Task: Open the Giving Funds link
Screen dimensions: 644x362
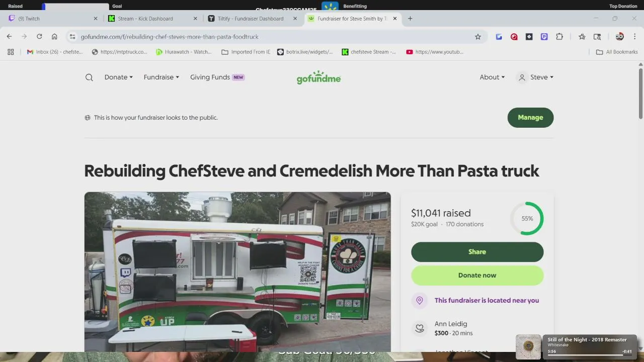Action: 217,77
